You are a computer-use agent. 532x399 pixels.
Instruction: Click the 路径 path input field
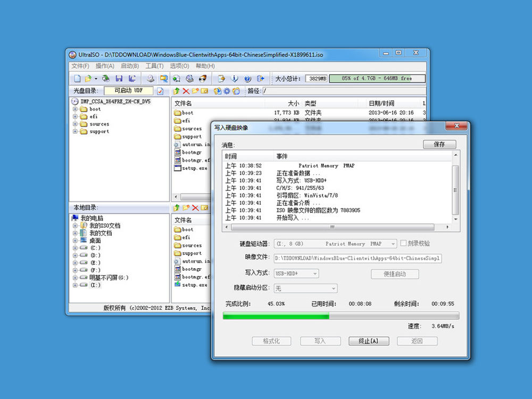344,91
